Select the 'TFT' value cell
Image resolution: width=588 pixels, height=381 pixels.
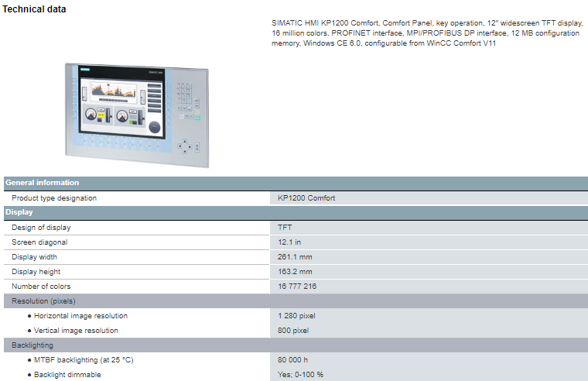(x=429, y=228)
